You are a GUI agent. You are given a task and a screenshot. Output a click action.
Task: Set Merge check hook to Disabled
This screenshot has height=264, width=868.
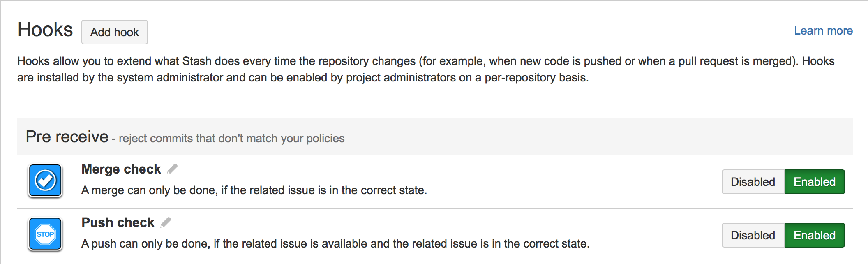(x=753, y=182)
